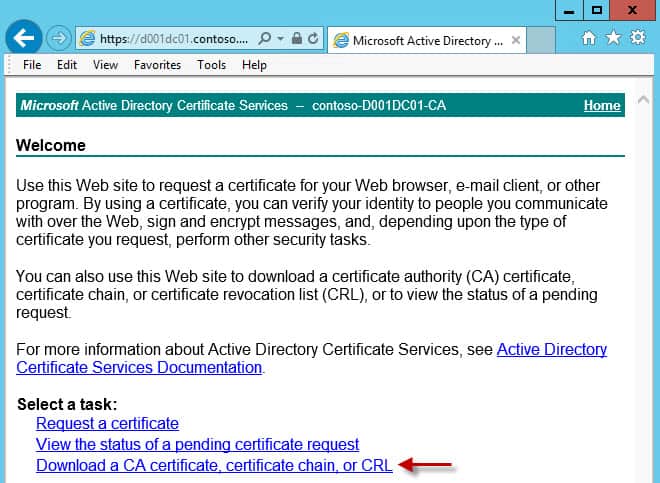The height and width of the screenshot is (483, 660).
Task: Open a new blank tab
Action: click(541, 40)
